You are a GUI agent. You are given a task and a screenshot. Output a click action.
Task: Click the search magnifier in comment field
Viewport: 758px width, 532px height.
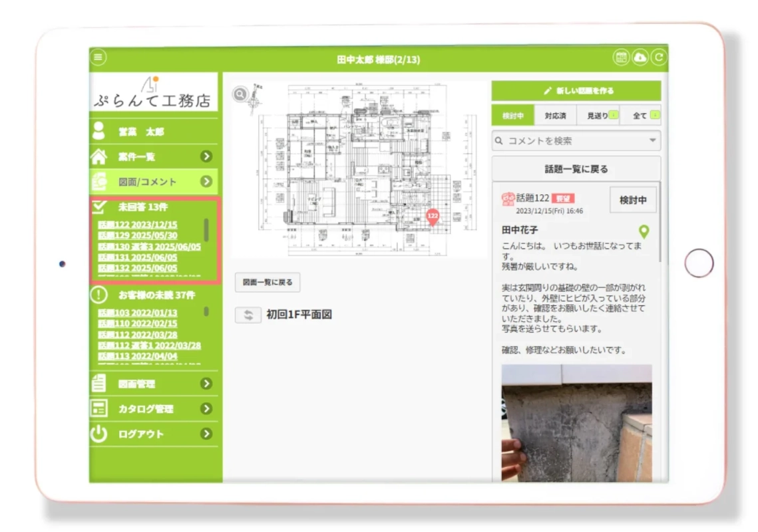tap(499, 140)
